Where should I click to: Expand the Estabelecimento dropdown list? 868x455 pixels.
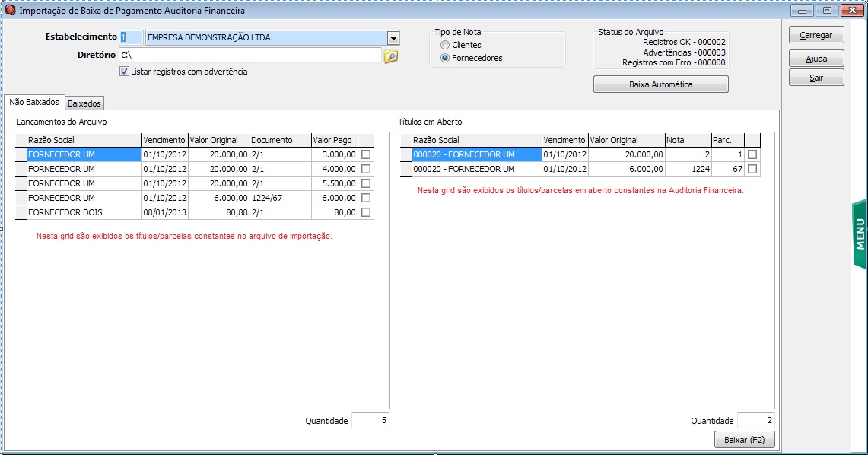pos(393,39)
